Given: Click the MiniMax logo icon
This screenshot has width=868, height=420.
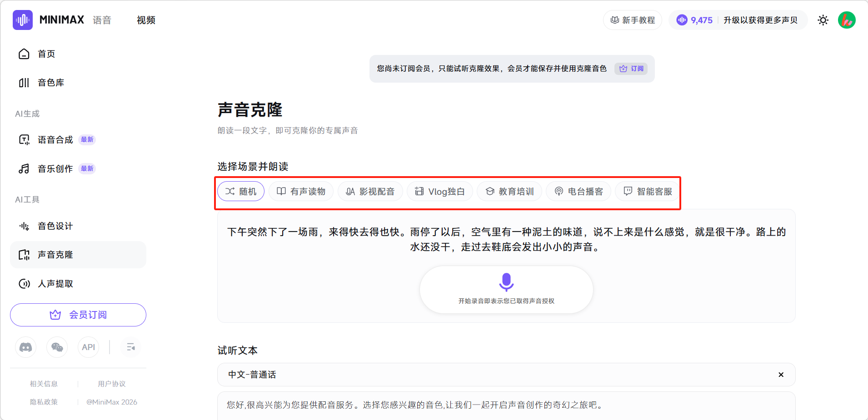Looking at the screenshot, I should 23,20.
